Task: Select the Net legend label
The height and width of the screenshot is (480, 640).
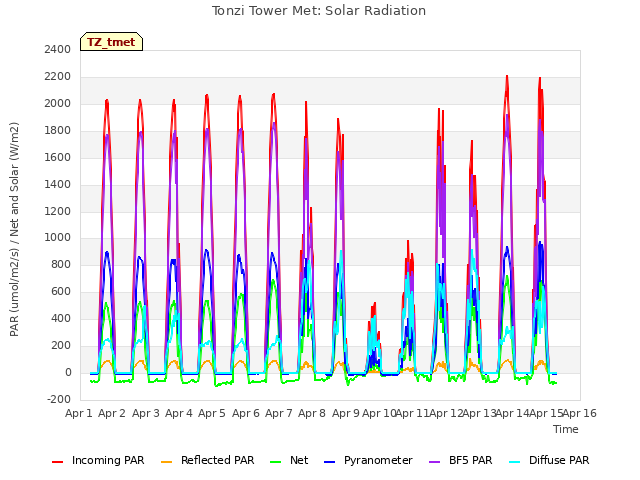Action: (x=299, y=460)
